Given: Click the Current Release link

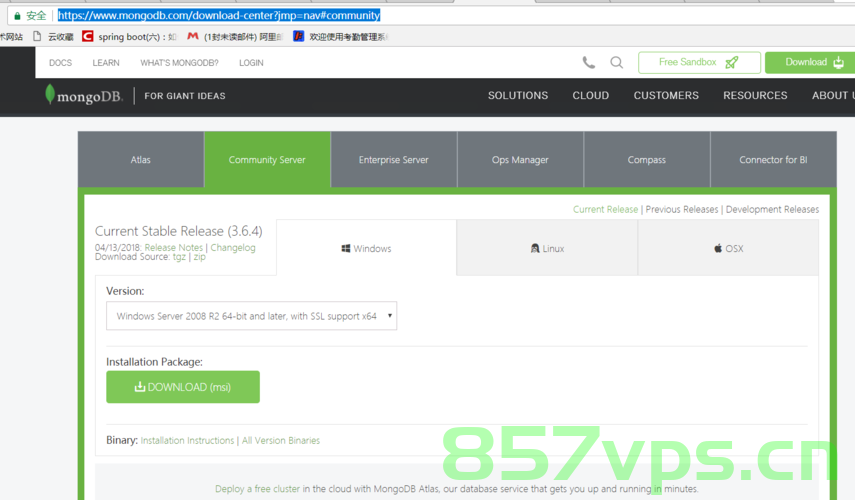Looking at the screenshot, I should (x=605, y=209).
